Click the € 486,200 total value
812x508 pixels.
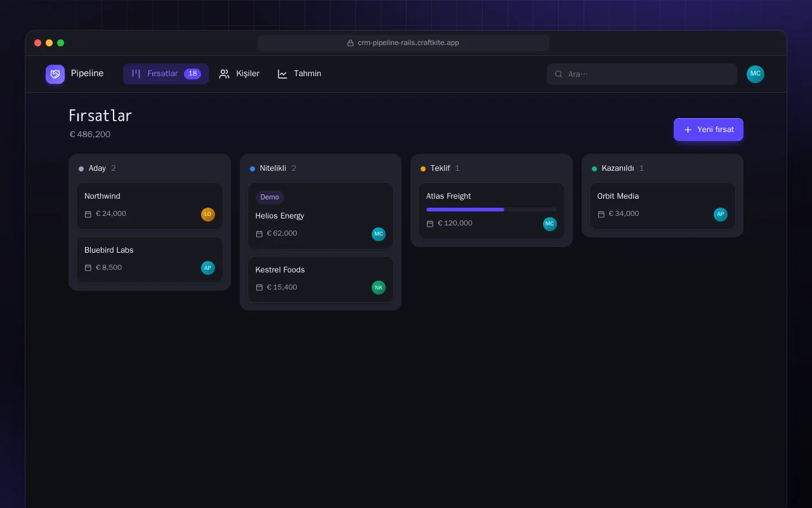(90, 135)
